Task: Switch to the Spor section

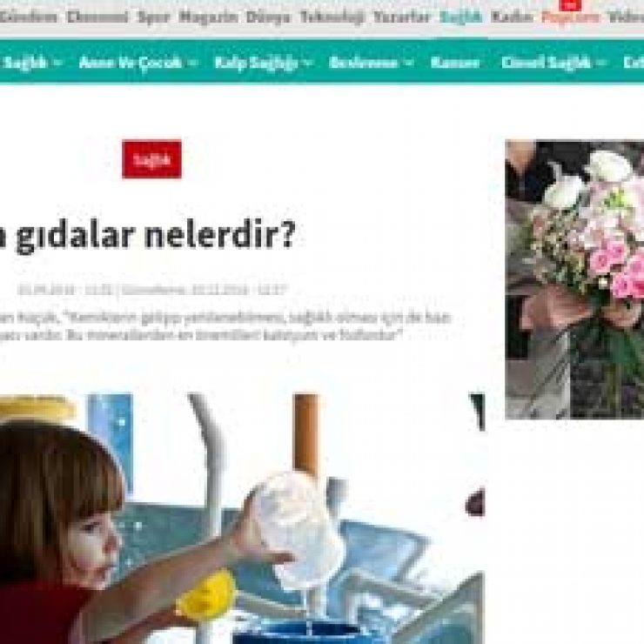Action: pos(154,17)
